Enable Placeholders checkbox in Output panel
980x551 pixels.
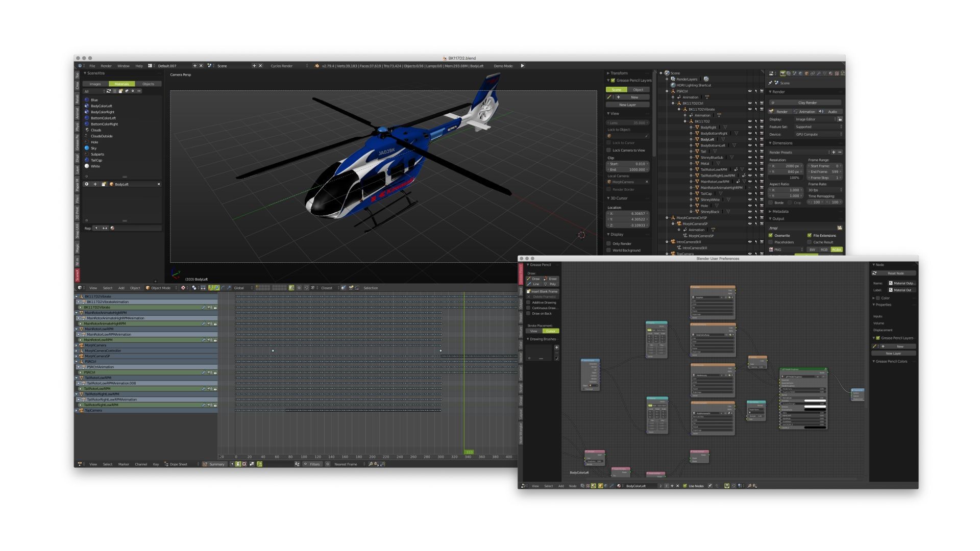tap(771, 242)
